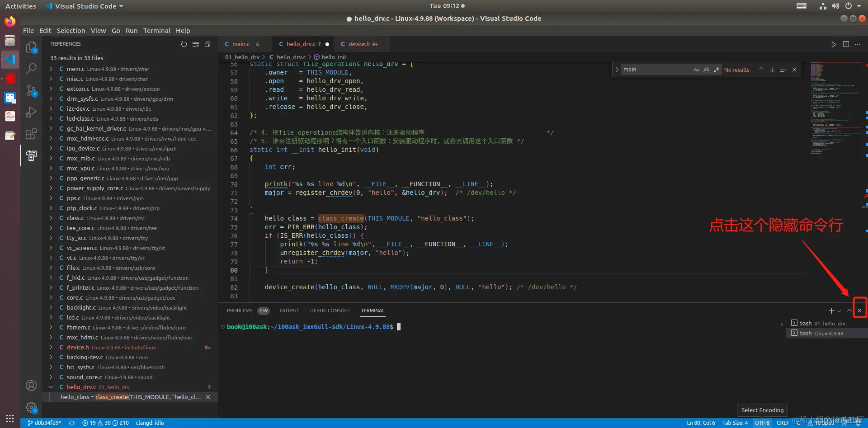Toggle Match Whole Word in find box
This screenshot has width=868, height=428.
coord(706,70)
